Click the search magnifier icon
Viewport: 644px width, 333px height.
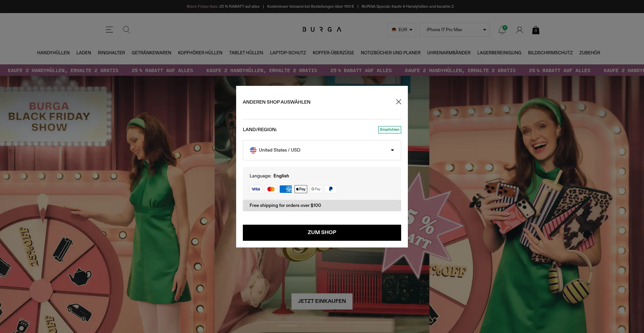(x=126, y=30)
